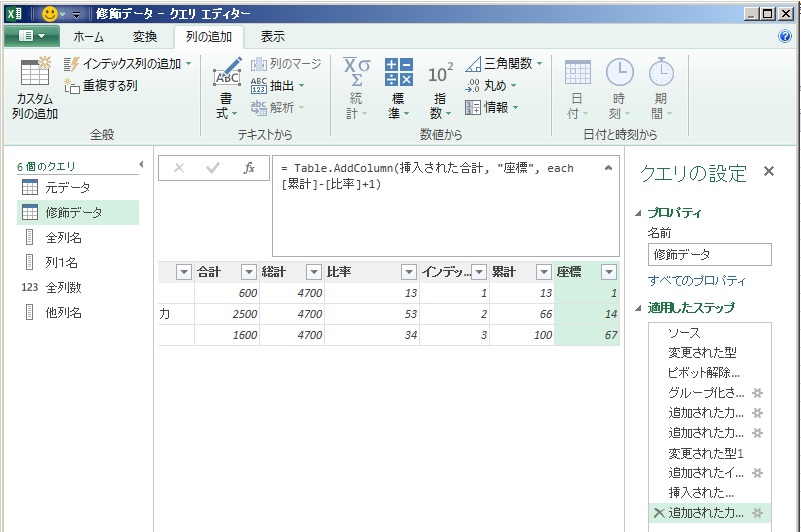Click the Time (時刻) clock icon
The height and width of the screenshot is (532, 801).
620,72
